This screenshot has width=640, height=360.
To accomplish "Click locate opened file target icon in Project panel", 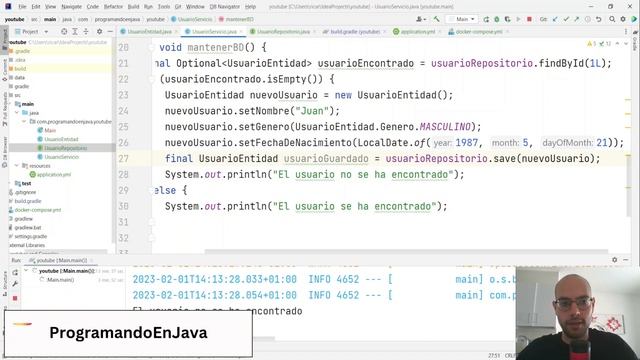I will (64, 31).
